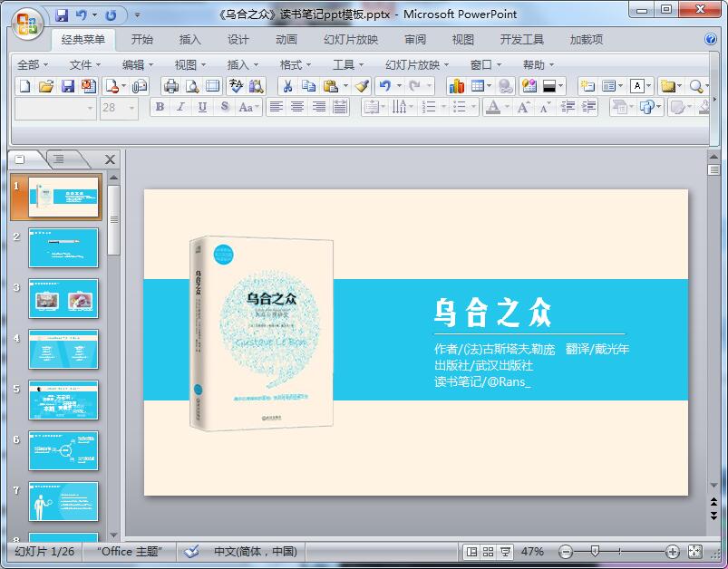Click the Open folder icon
The height and width of the screenshot is (569, 728).
(46, 86)
